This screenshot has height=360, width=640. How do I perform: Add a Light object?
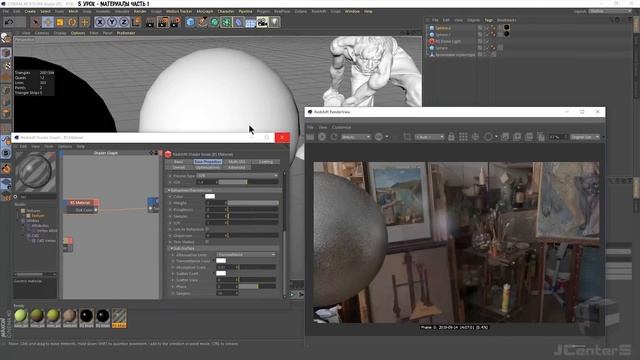(x=275, y=22)
